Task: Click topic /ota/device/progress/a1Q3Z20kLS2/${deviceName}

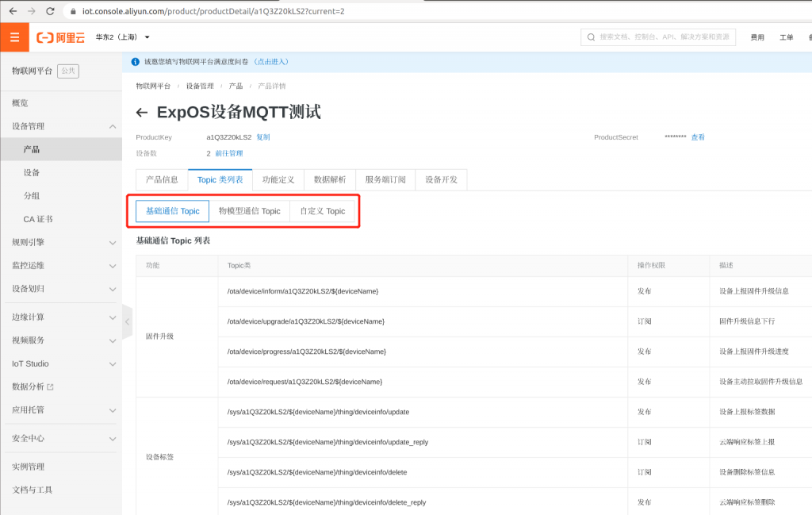Action: 307,352
